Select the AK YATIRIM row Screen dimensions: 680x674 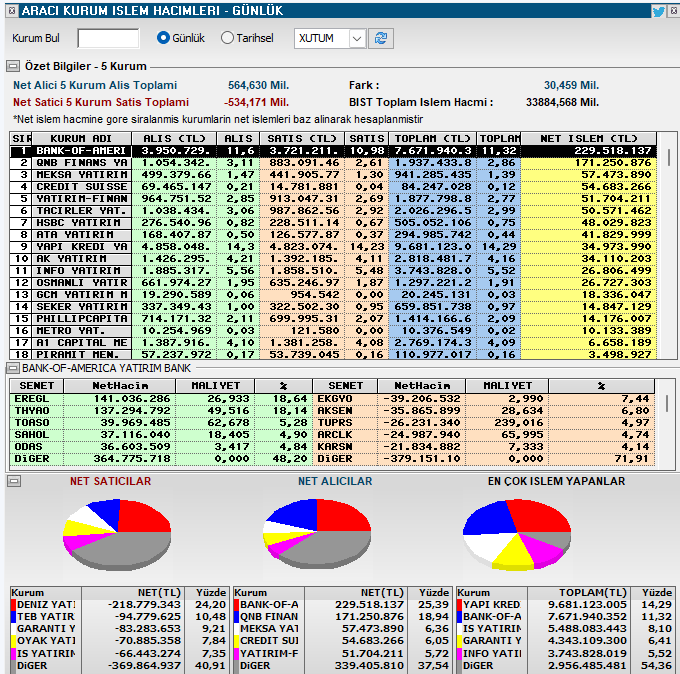coord(333,258)
